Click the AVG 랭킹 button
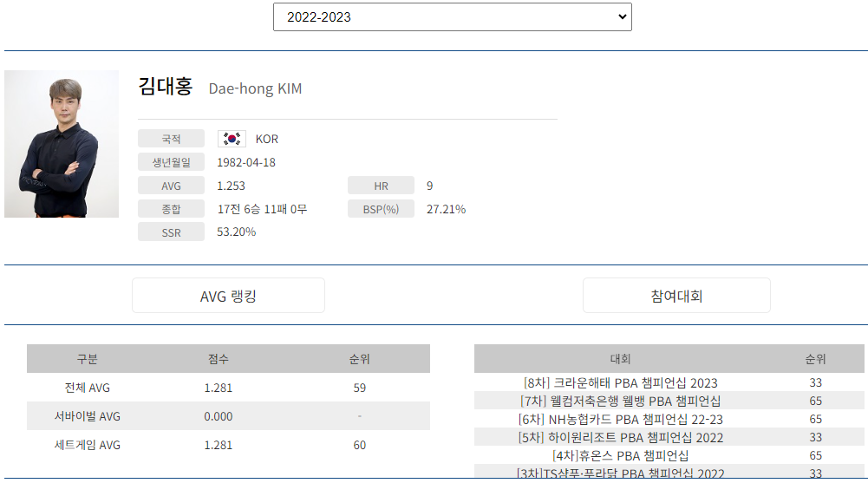 (228, 296)
